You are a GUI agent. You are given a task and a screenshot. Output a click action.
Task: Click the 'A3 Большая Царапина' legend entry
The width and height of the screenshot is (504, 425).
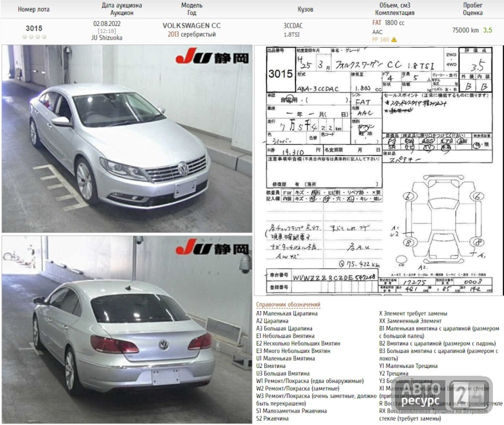284,328
